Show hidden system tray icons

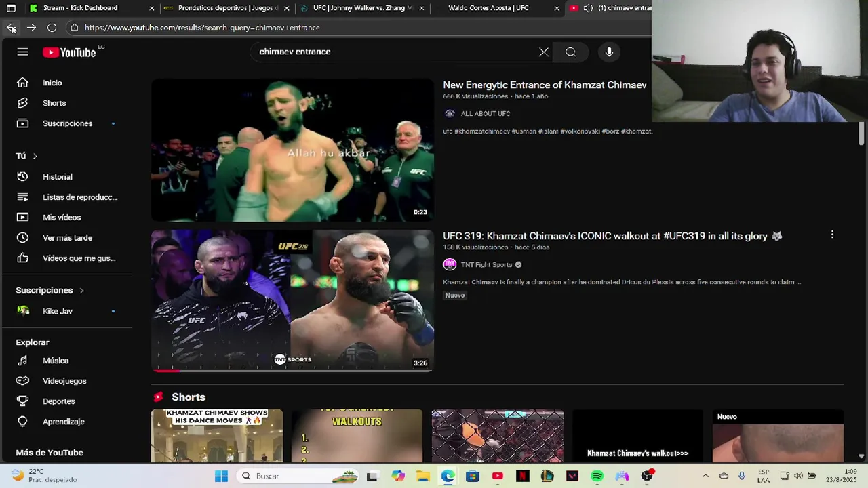(x=705, y=476)
